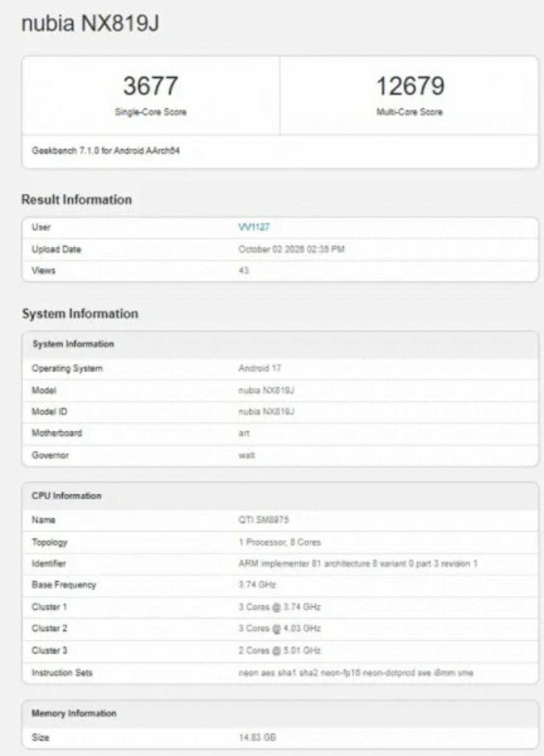Viewport: 544px width, 756px height.
Task: Click the 'Identifier' row label
Action: click(49, 563)
